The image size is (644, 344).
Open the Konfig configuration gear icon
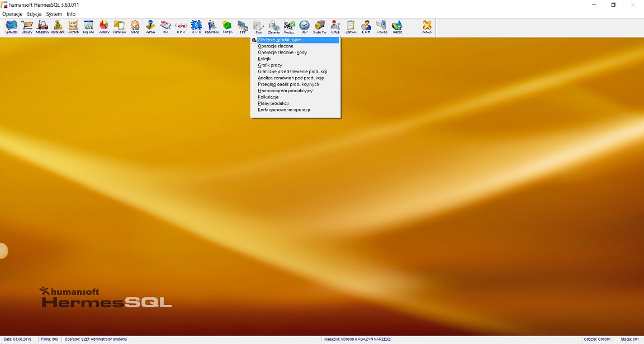[x=135, y=27]
